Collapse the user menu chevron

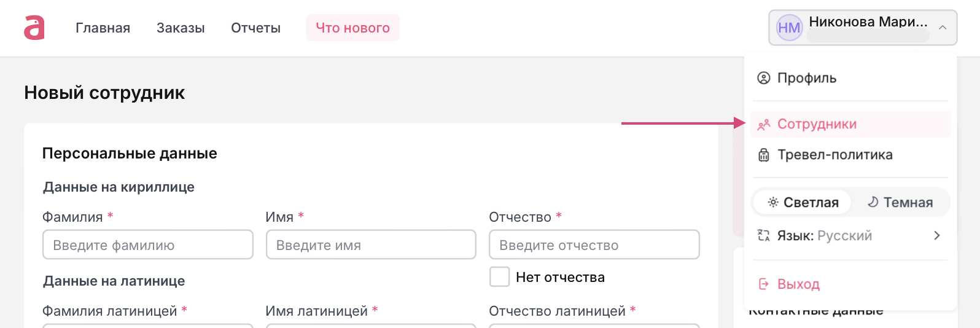[943, 28]
